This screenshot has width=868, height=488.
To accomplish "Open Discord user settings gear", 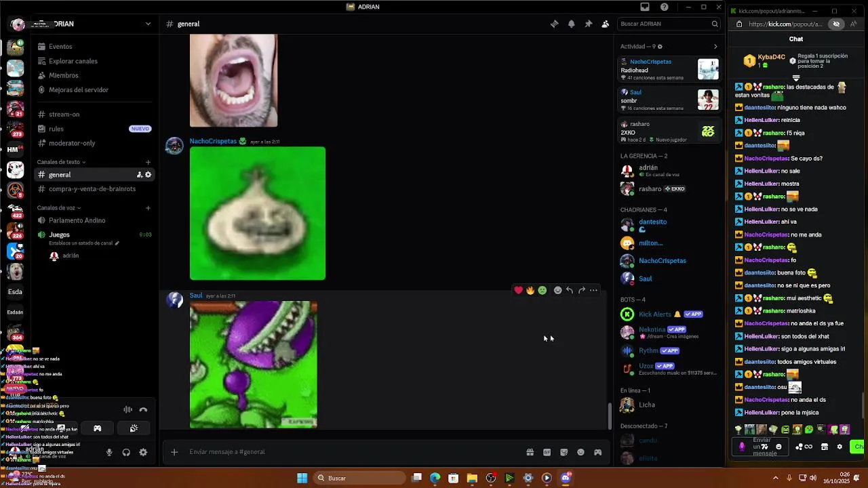I will 143,452.
